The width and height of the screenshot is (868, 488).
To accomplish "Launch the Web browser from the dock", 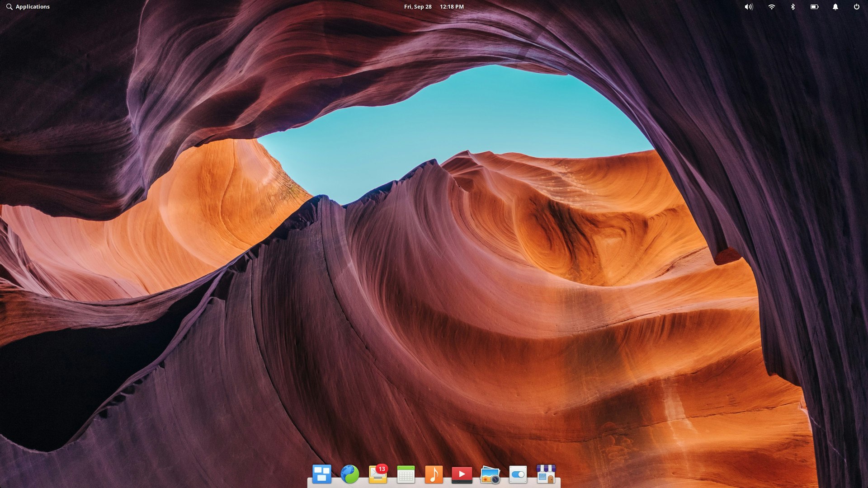I will [x=350, y=474].
